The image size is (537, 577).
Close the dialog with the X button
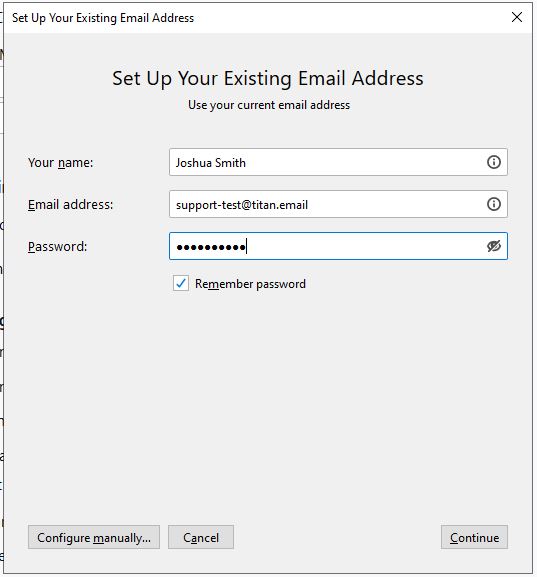[x=517, y=17]
